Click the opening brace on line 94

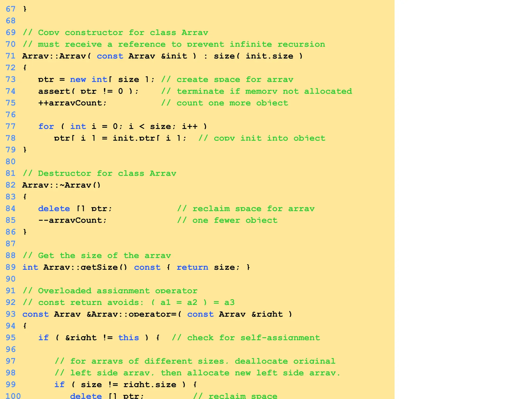coord(25,326)
